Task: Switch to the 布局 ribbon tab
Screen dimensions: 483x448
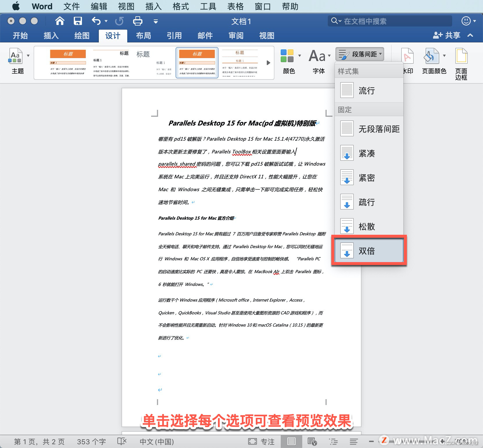Action: 143,35
